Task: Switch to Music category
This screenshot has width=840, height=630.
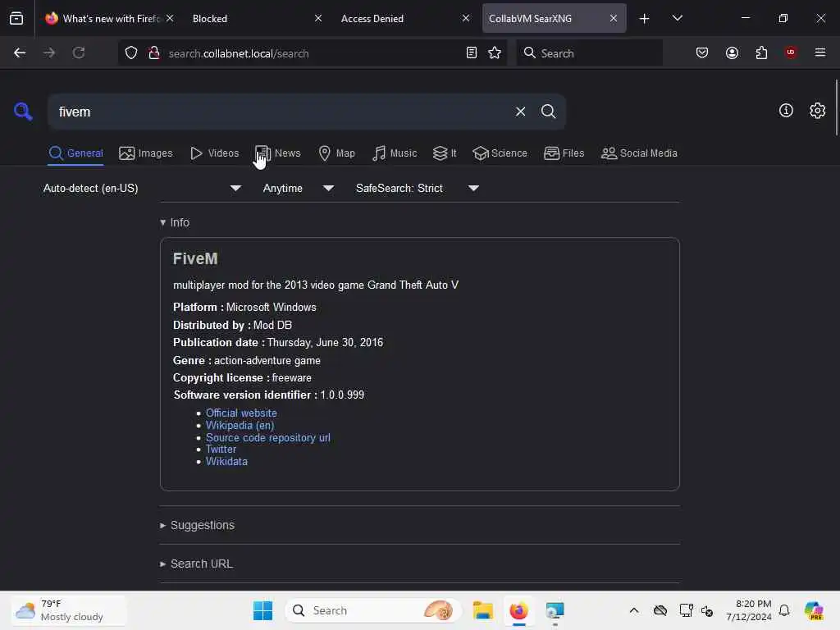Action: tap(395, 153)
